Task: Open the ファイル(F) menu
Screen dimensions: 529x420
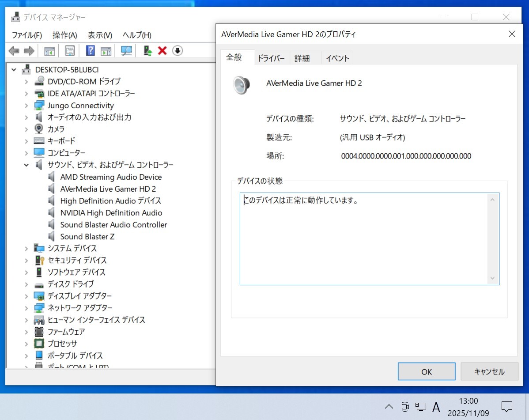Action: pyautogui.click(x=27, y=35)
